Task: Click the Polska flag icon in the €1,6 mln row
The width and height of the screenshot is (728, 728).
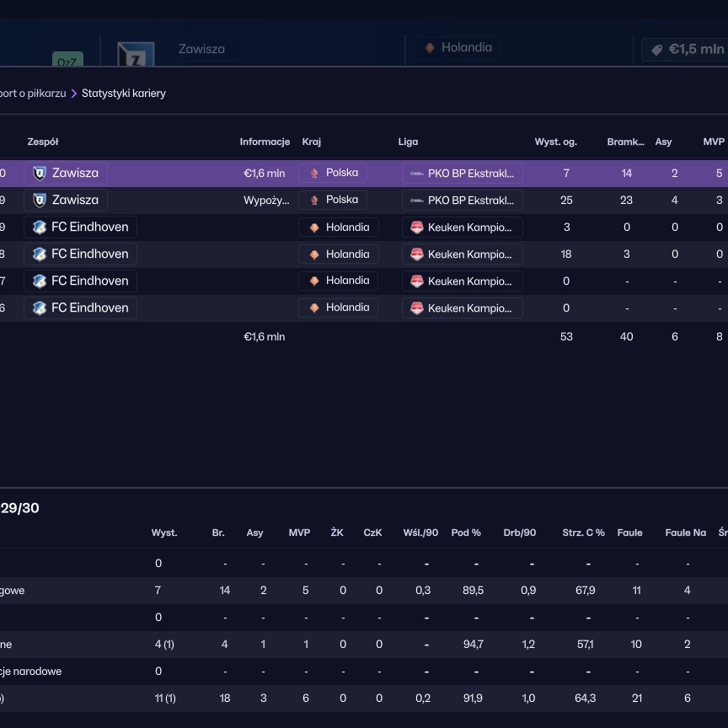Action: [x=314, y=174]
